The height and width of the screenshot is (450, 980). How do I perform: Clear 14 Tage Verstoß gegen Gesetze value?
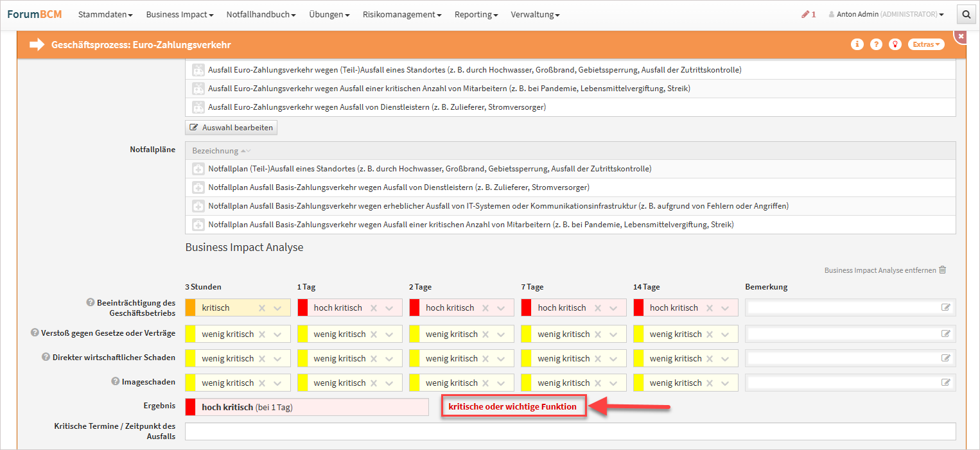[710, 334]
